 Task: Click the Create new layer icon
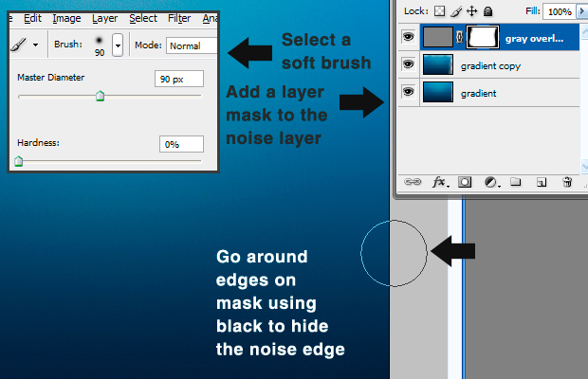coord(542,182)
